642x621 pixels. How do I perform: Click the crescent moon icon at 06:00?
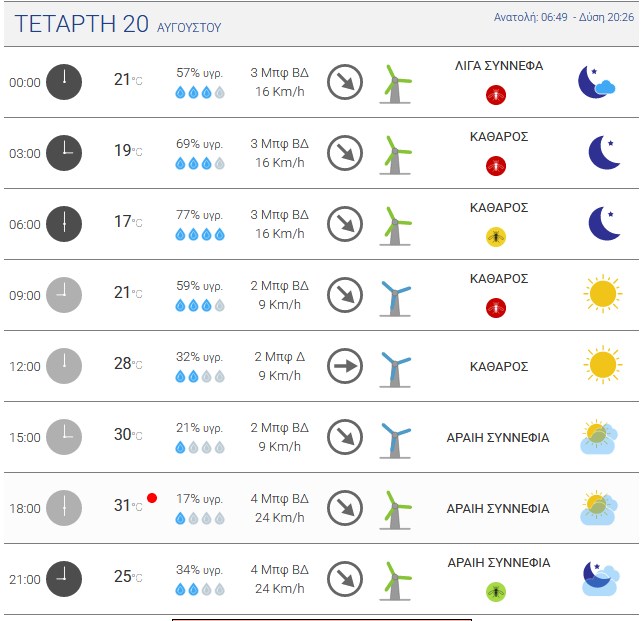[x=604, y=224]
